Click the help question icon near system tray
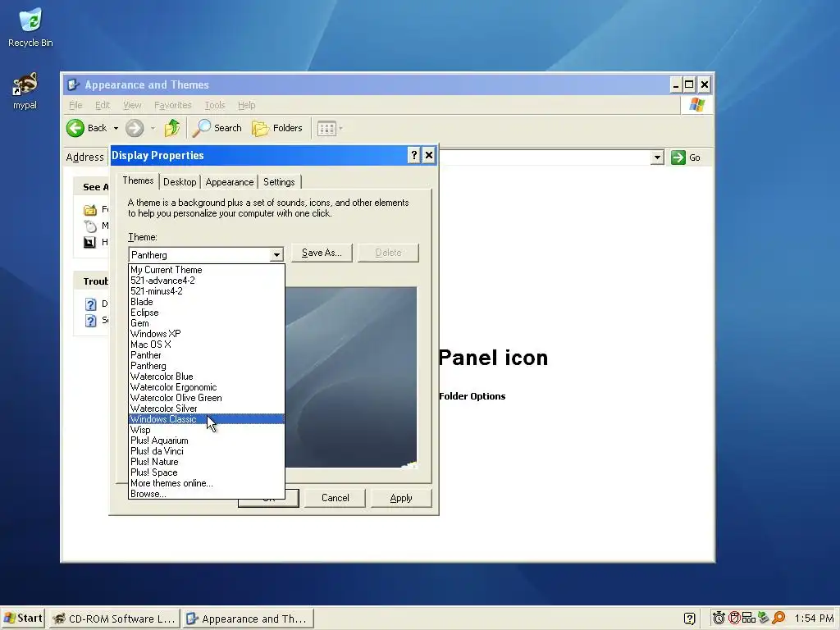Image resolution: width=840 pixels, height=630 pixels. click(x=689, y=619)
